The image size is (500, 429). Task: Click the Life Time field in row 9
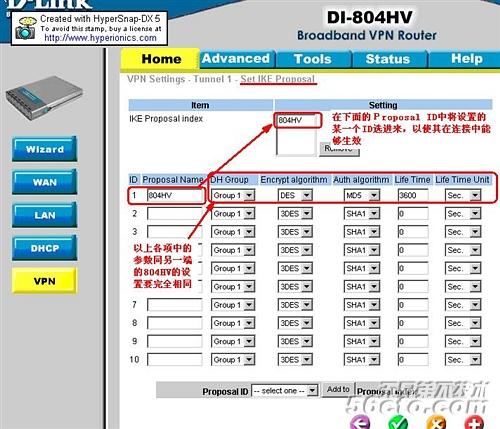click(413, 341)
